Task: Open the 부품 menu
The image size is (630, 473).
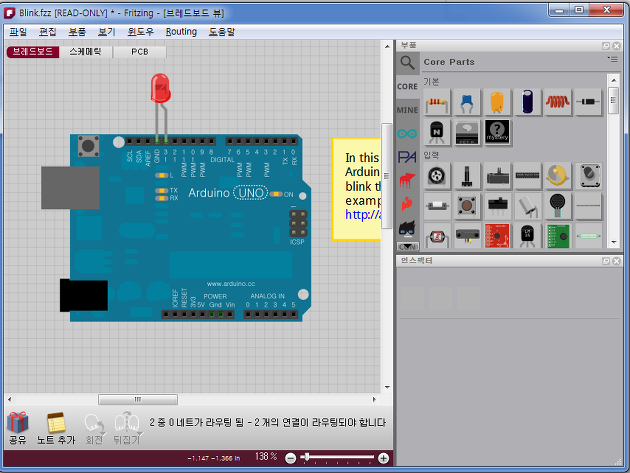Action: (77, 32)
